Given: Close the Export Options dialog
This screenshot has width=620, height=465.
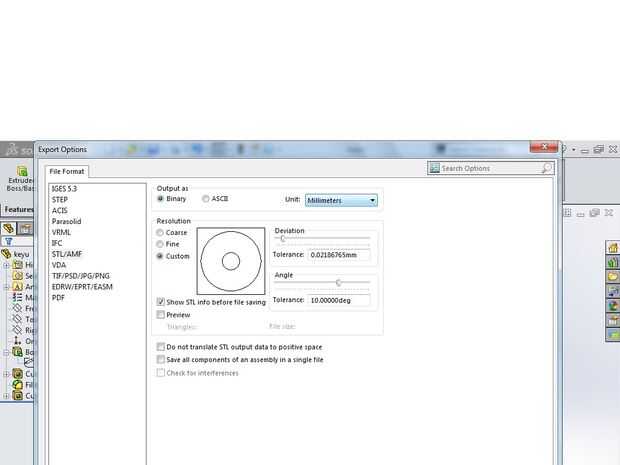Looking at the screenshot, I should 544,147.
